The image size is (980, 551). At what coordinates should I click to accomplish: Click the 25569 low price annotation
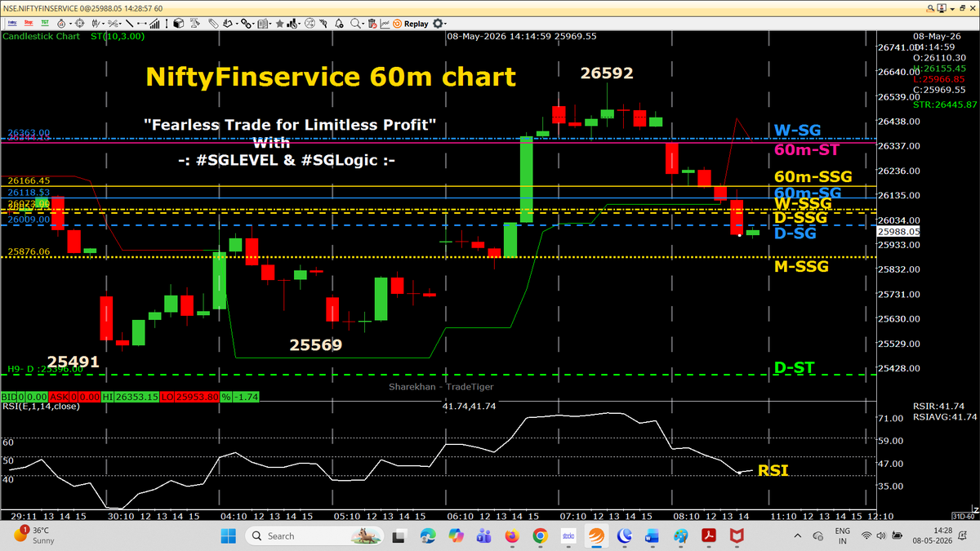315,345
